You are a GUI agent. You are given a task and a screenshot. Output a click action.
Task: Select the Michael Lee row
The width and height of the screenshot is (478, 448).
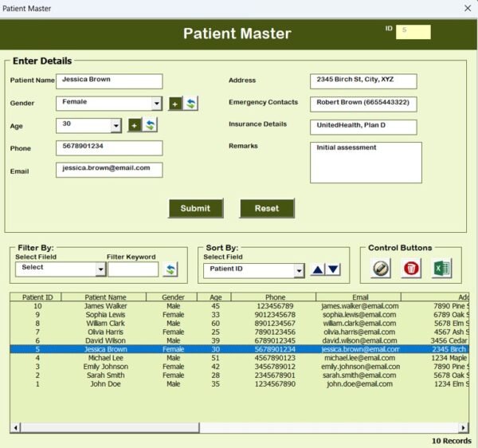(x=239, y=358)
